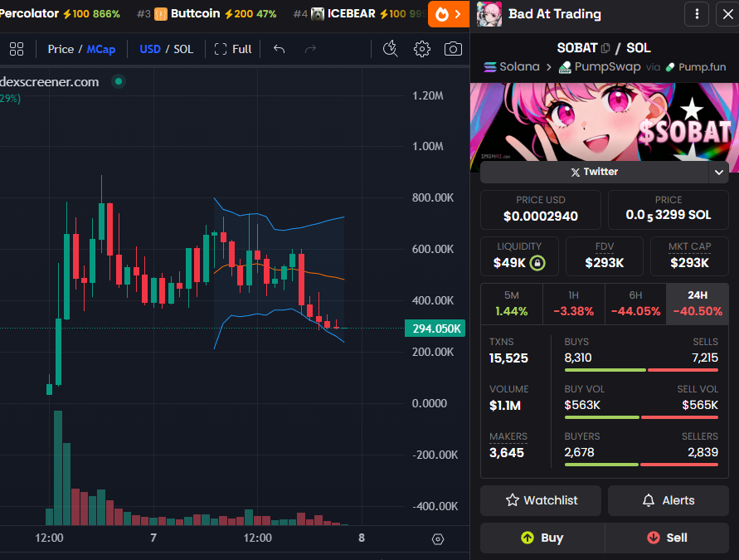
Task: Select the 6H timeframe tab
Action: pyautogui.click(x=635, y=304)
